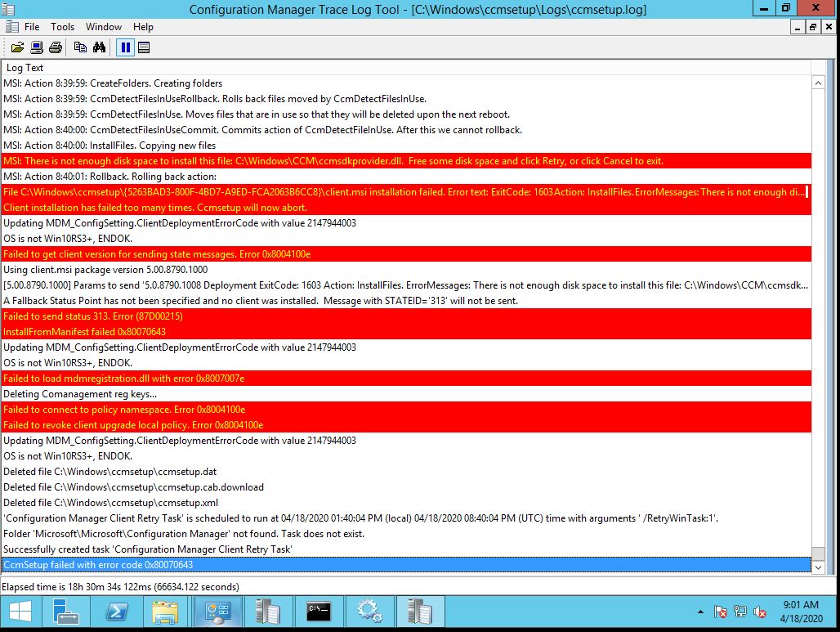Select the 'InstallFiles. Copying new files' line

(x=406, y=146)
